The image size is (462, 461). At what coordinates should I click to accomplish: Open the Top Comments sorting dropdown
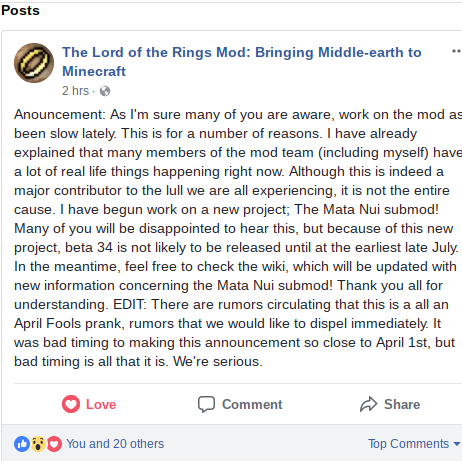414,444
